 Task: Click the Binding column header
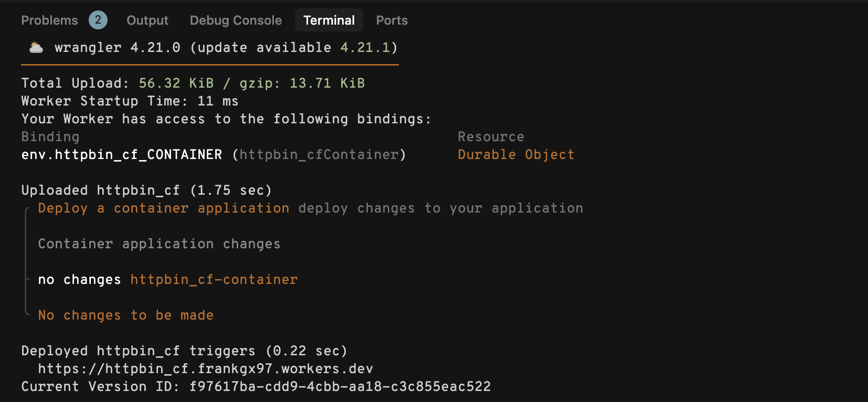(50, 137)
